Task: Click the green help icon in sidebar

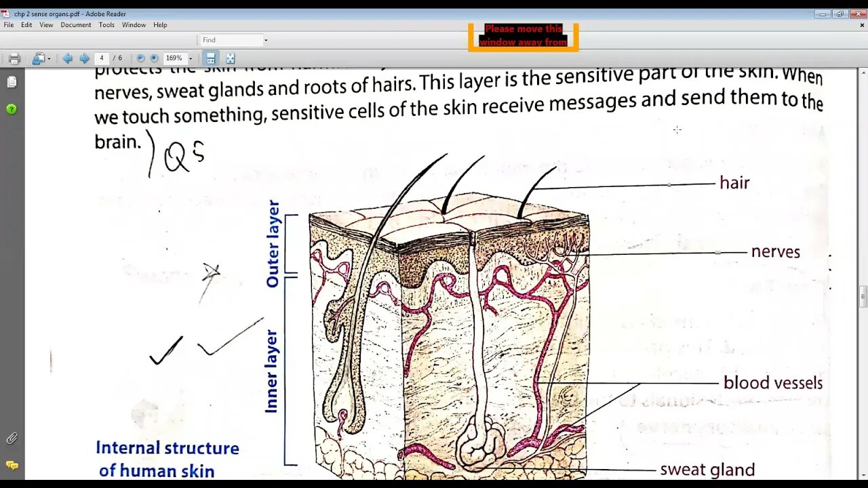Action: click(12, 108)
